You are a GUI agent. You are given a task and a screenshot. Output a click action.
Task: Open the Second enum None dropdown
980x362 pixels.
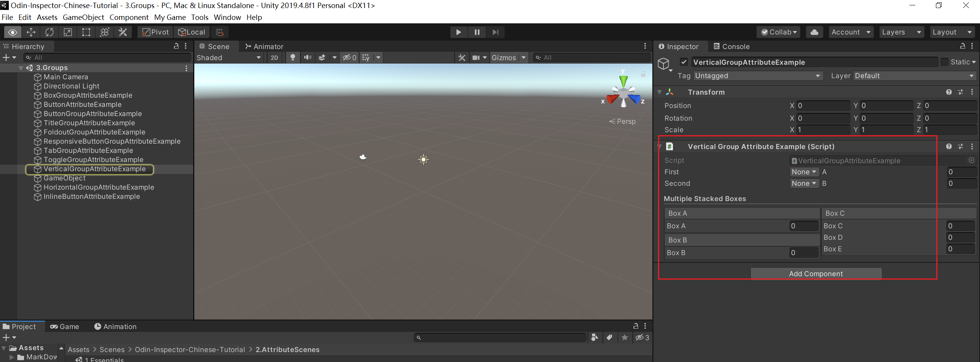point(804,183)
